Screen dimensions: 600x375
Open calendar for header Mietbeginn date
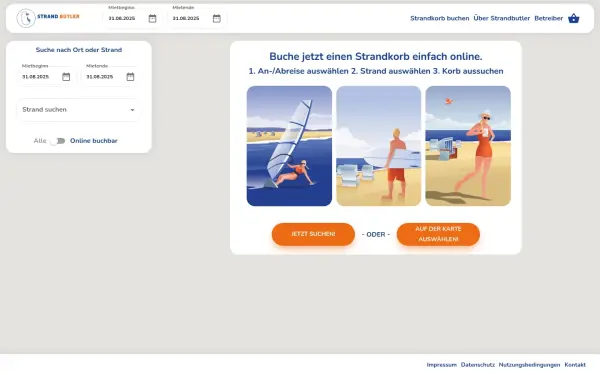coord(152,18)
